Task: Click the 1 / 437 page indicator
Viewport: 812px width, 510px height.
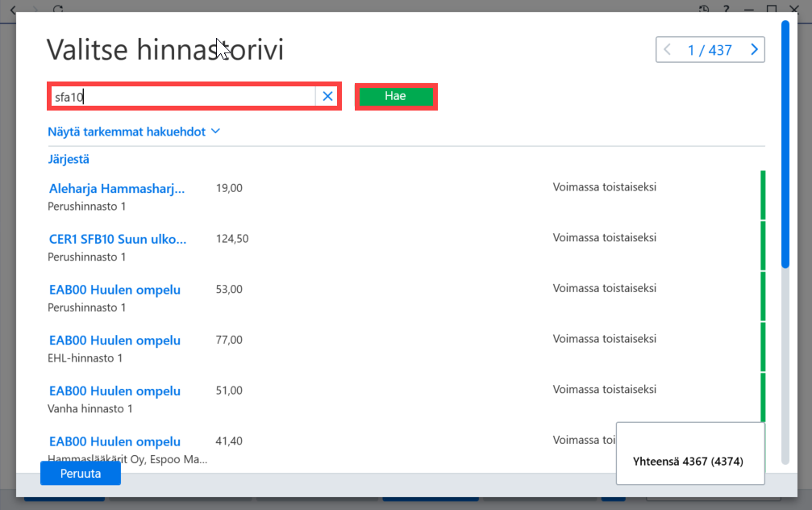Action: pyautogui.click(x=710, y=50)
